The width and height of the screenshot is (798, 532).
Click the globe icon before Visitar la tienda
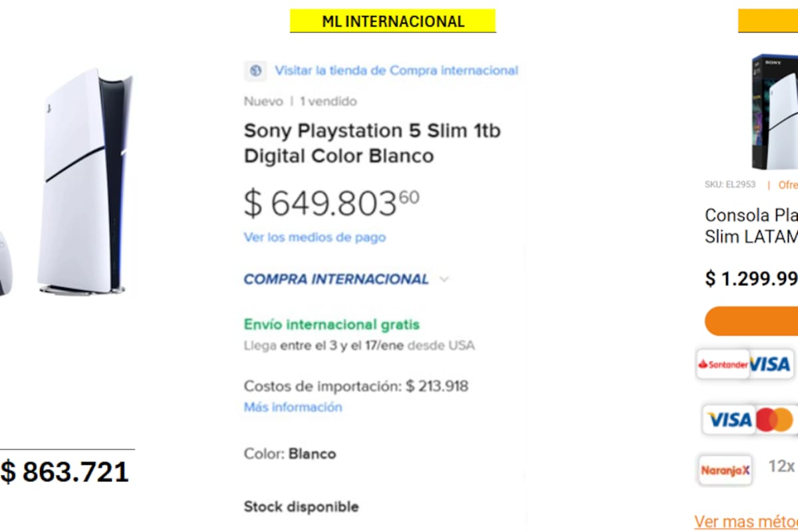255,70
